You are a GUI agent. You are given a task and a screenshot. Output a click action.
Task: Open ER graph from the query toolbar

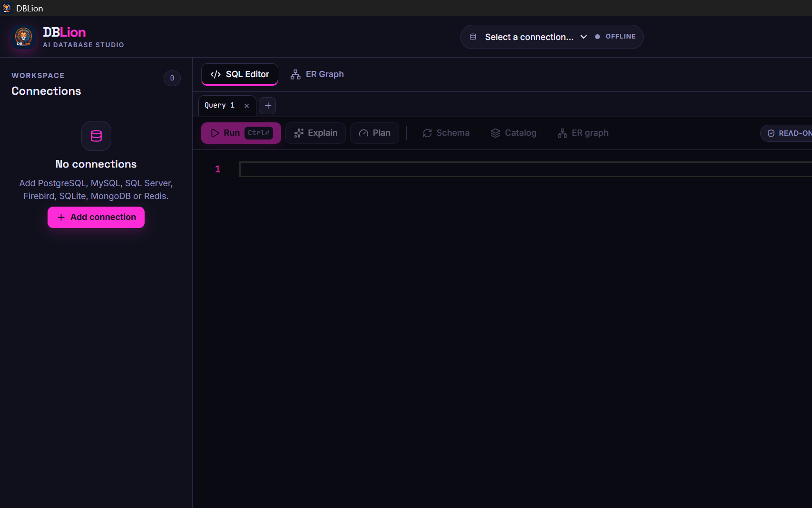pos(583,133)
